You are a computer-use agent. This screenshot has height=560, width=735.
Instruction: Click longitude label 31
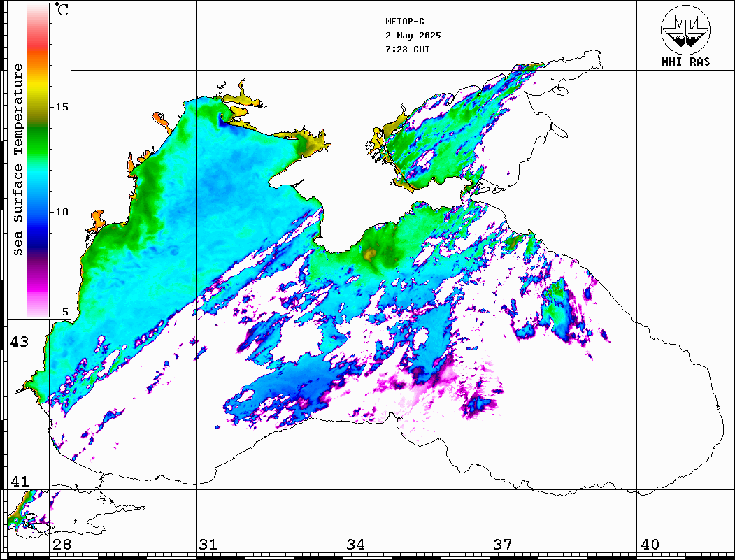click(x=208, y=545)
